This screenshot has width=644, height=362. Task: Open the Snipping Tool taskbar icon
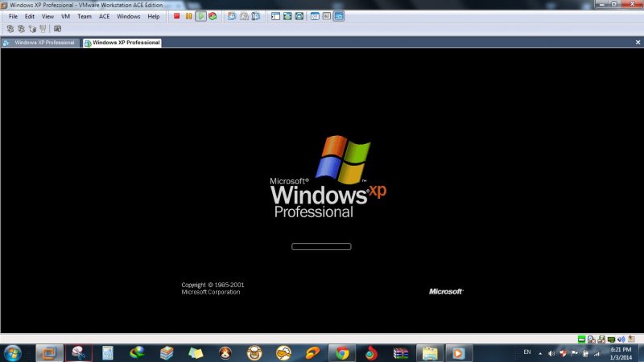pos(78,353)
